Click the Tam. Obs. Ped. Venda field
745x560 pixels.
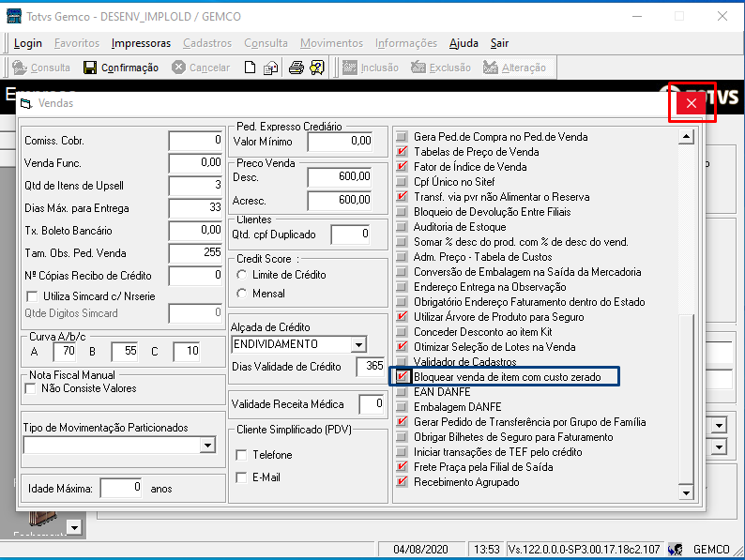[x=196, y=253]
